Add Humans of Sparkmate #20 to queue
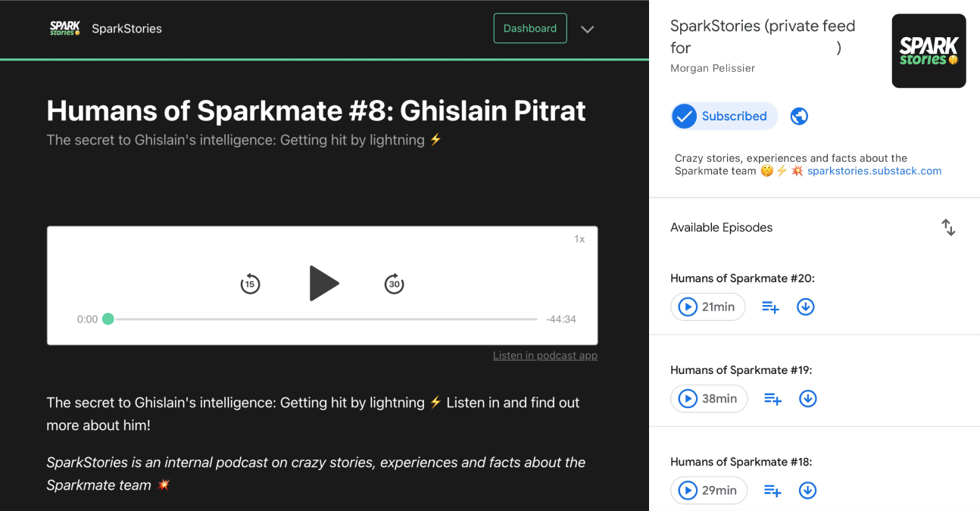This screenshot has height=511, width=980. pos(770,307)
